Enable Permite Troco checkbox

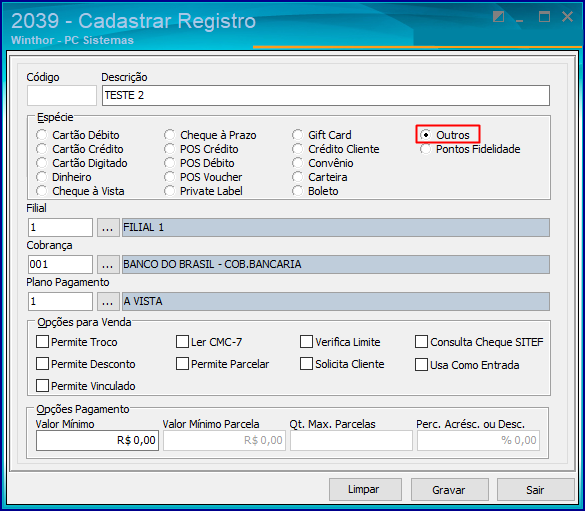pyautogui.click(x=42, y=342)
